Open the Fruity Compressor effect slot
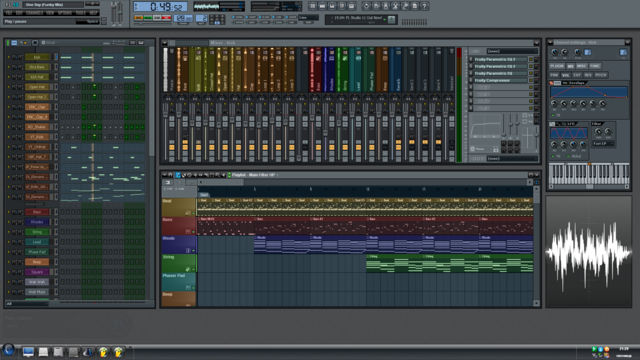Viewport: 640px width, 360px height. click(500, 81)
